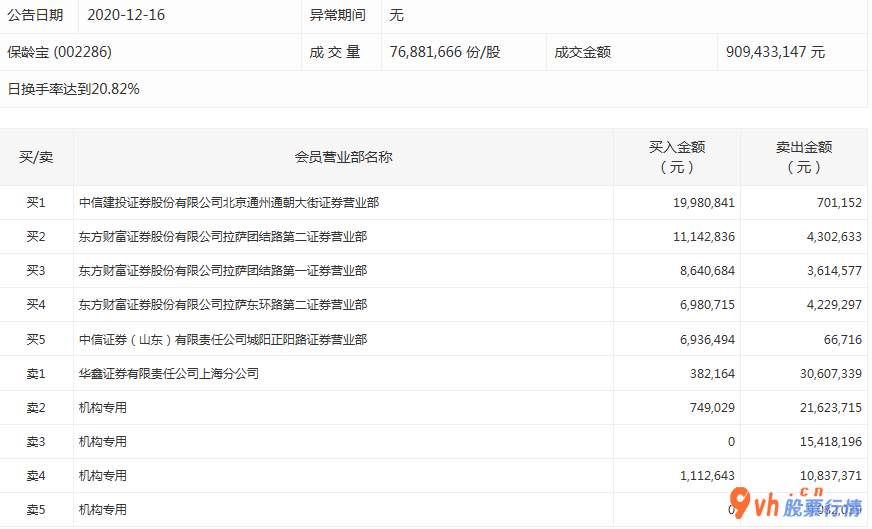Click the 0 buy amount in 卖3 row
Viewport: 872px width, 529px height.
pos(731,442)
